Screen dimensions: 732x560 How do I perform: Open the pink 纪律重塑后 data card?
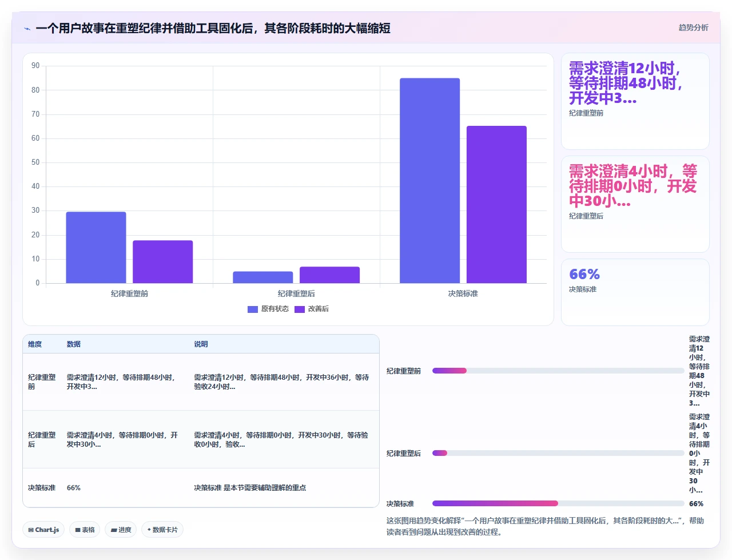click(635, 204)
